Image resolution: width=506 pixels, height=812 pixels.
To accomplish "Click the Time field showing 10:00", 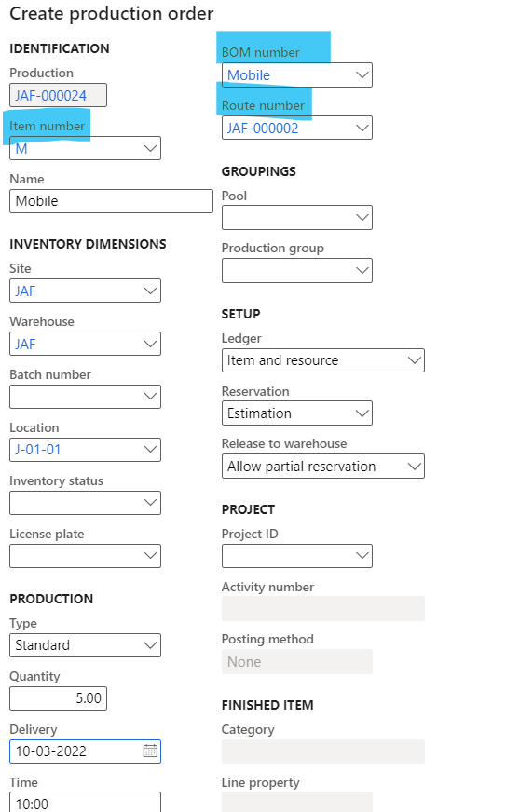I will pos(85,802).
